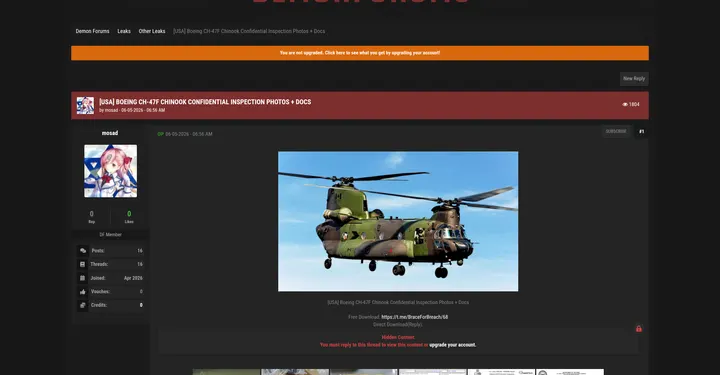Click the orange account upgrade banner
This screenshot has height=375, width=720.
(360, 53)
